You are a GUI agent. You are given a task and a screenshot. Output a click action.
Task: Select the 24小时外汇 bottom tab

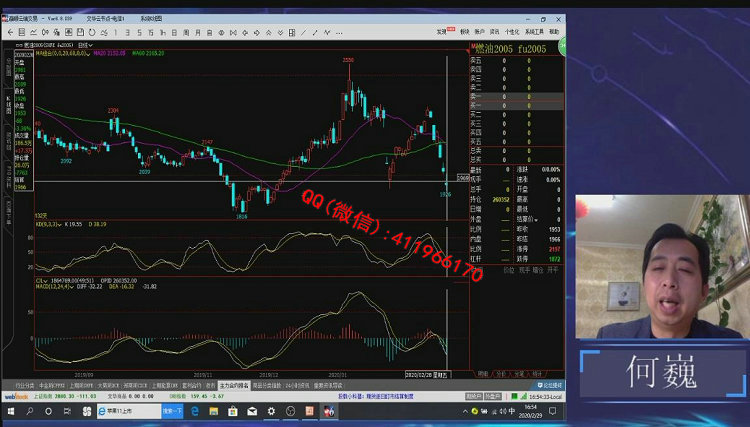(x=297, y=384)
